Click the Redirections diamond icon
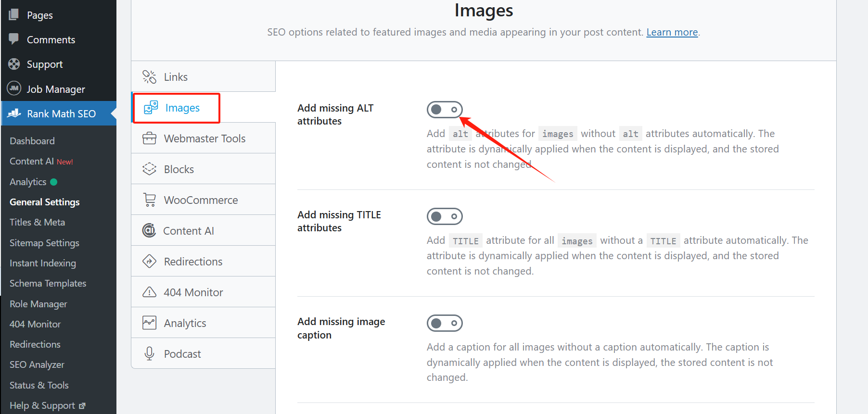This screenshot has height=414, width=868. [149, 262]
